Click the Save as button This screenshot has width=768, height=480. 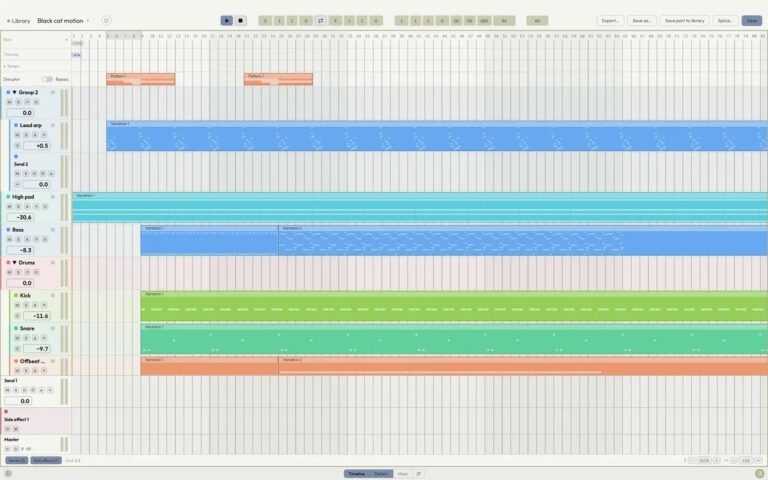click(642, 21)
